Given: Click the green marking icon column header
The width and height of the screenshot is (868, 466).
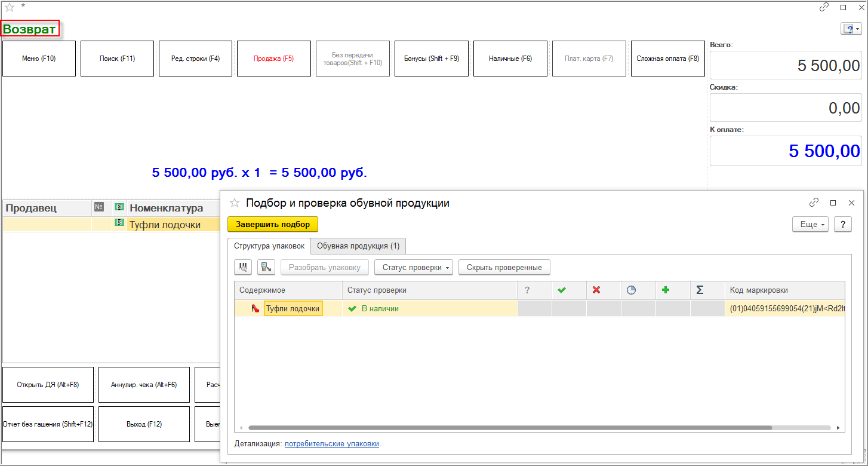Looking at the screenshot, I should 118,207.
